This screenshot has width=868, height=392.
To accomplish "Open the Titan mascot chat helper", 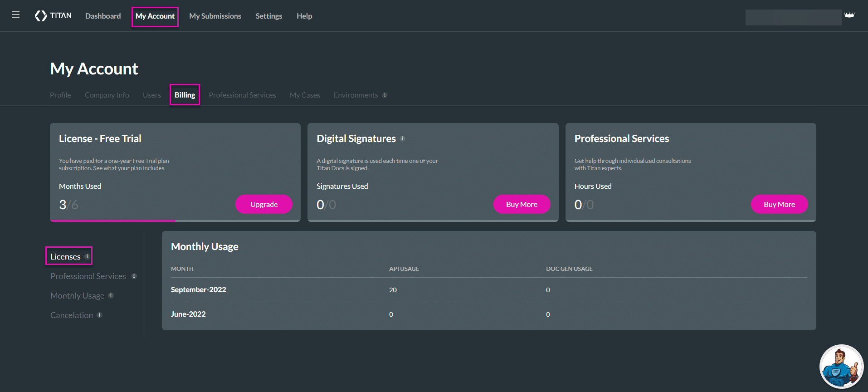I will [x=841, y=367].
